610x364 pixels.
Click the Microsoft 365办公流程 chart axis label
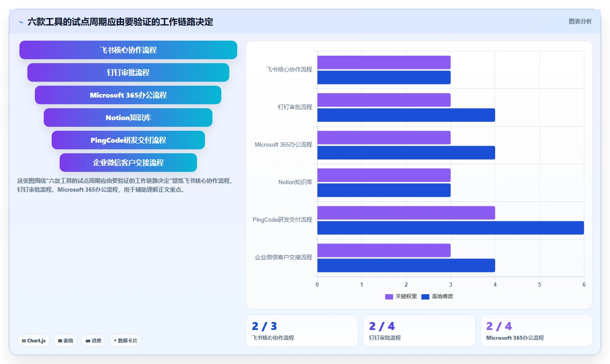point(283,144)
